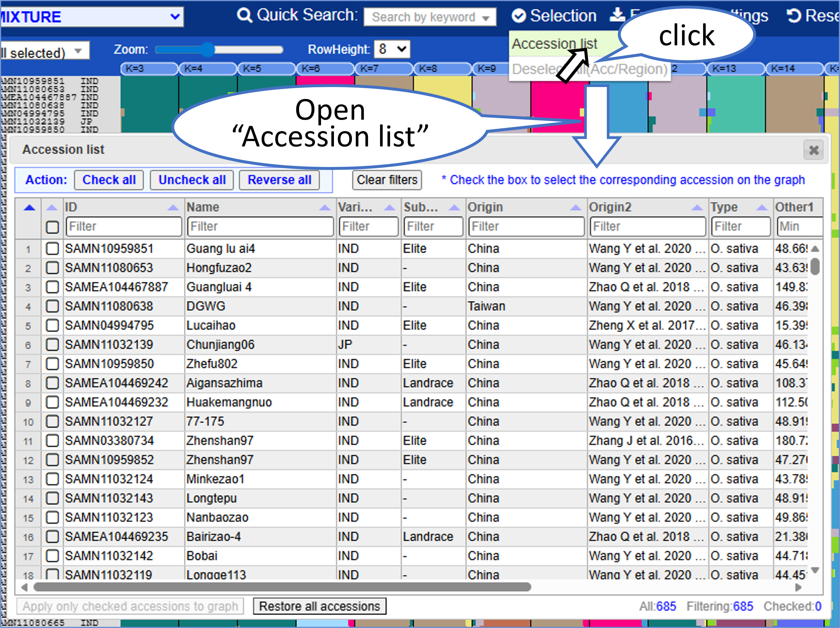Check the box for Lucaihao
This screenshot has height=628, width=840.
(52, 325)
